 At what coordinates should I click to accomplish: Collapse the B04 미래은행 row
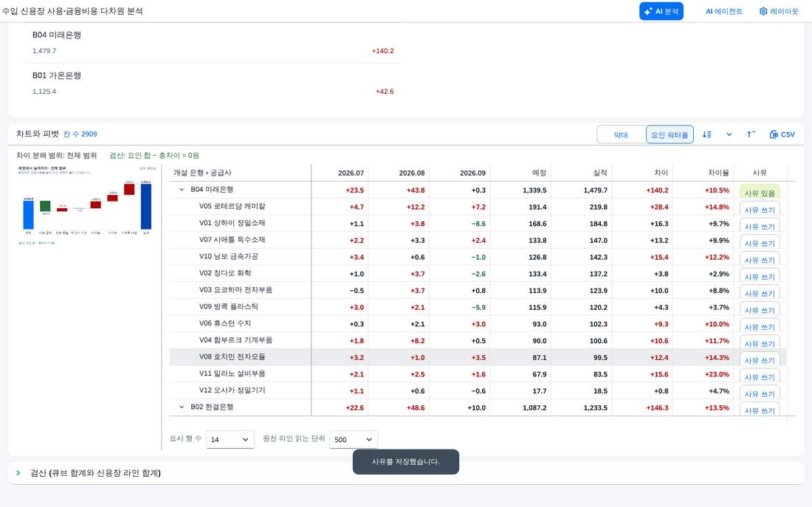(182, 190)
